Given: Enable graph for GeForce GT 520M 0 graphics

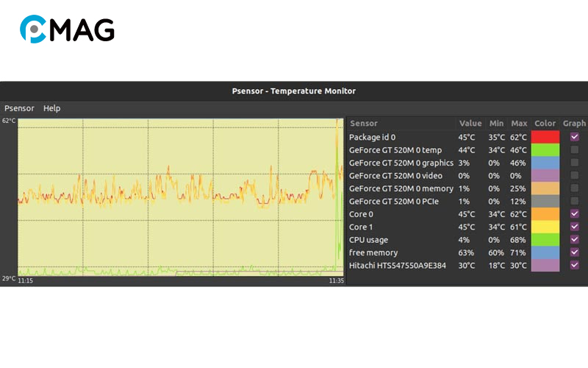Looking at the screenshot, I should (x=574, y=163).
